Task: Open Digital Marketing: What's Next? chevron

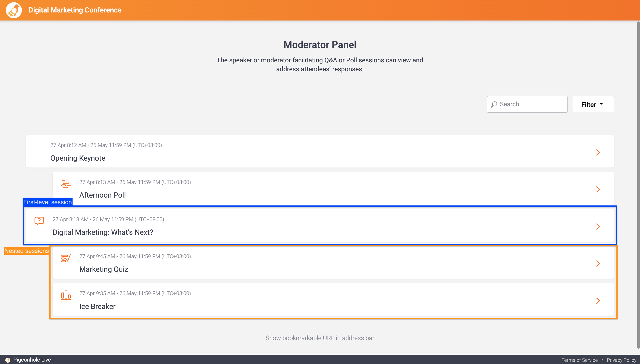Action: point(598,227)
